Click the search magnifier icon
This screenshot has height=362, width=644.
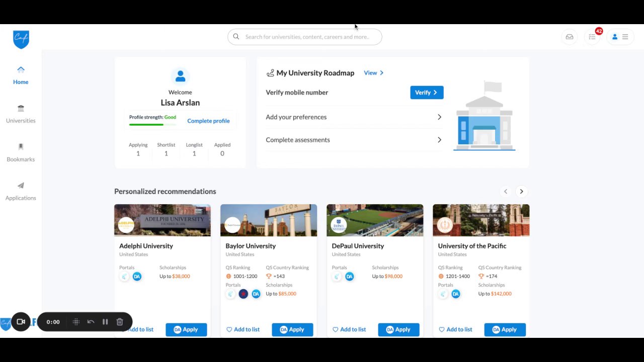pyautogui.click(x=236, y=37)
